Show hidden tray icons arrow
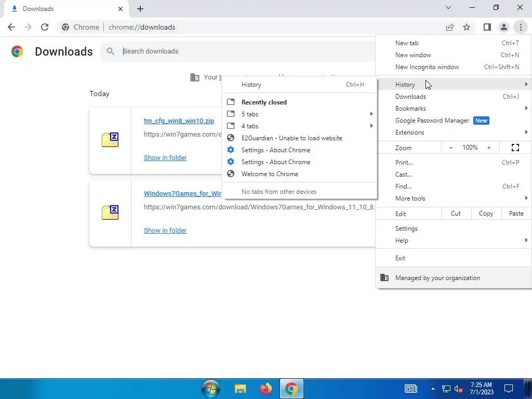 (433, 389)
